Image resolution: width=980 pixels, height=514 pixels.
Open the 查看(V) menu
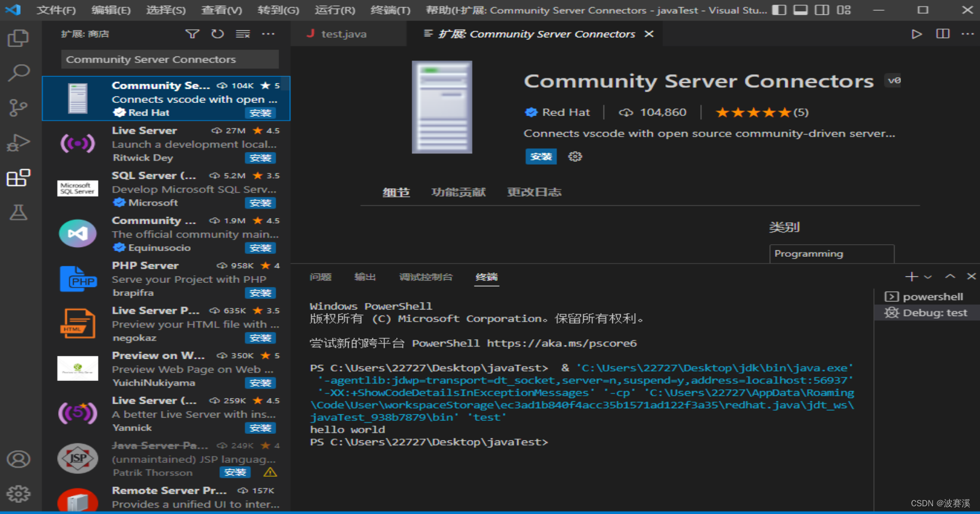[x=222, y=10]
